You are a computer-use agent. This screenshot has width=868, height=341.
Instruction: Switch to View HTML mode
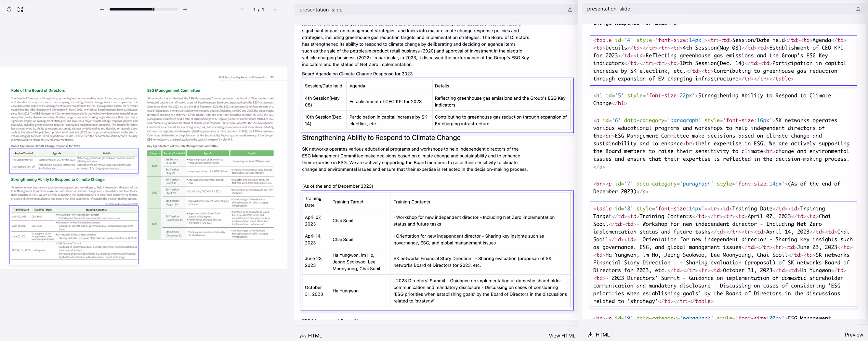pyautogui.click(x=562, y=335)
